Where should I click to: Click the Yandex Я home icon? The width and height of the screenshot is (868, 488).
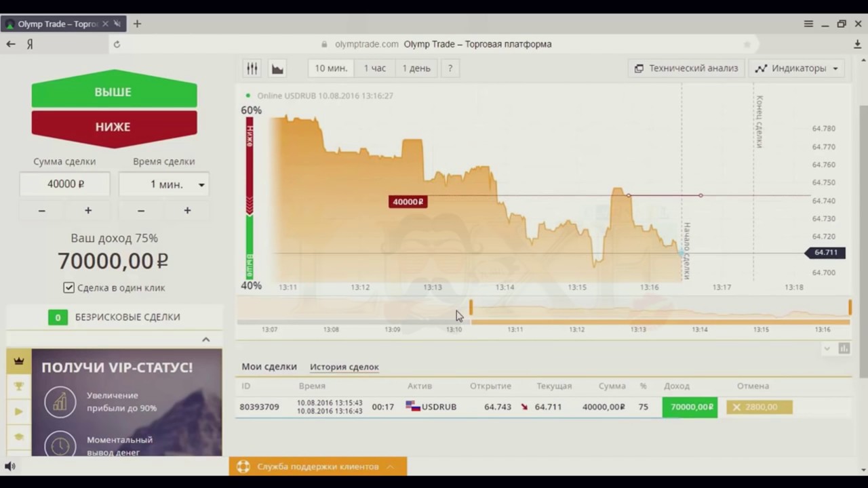(30, 44)
